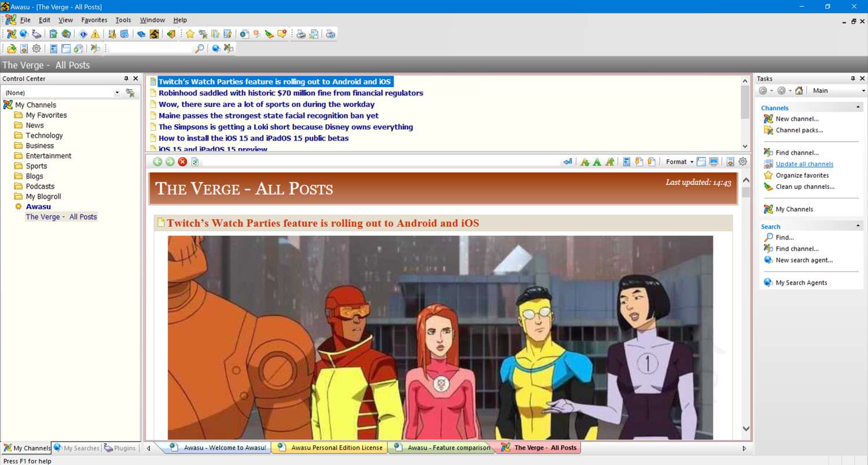This screenshot has height=465, width=868.
Task: Click the article list vertical scrollbar
Action: 745,114
